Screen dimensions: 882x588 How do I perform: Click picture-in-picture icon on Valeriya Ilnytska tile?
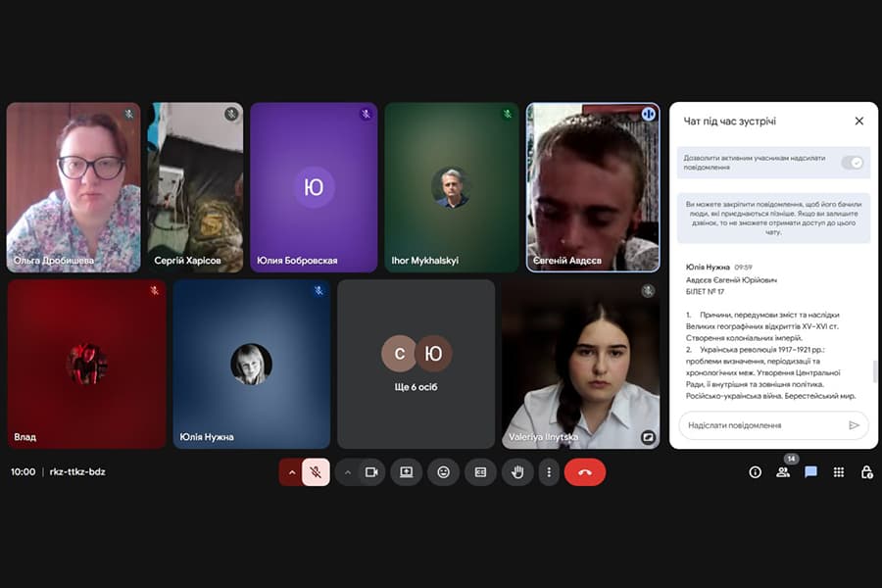pos(648,437)
